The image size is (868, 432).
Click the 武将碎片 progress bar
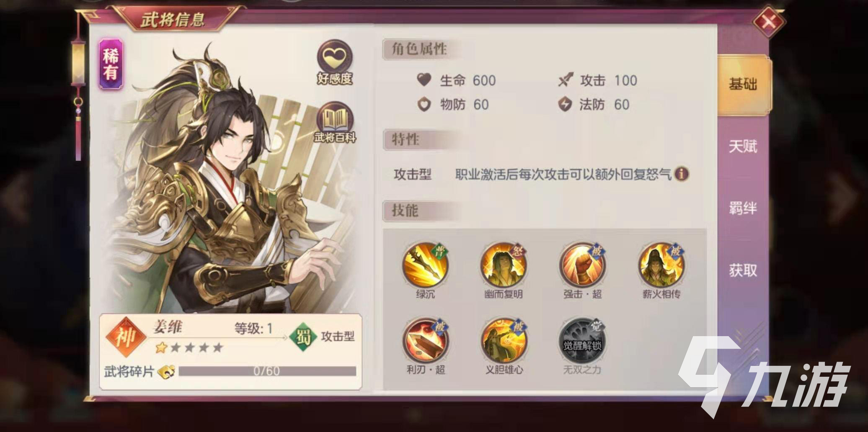[267, 371]
